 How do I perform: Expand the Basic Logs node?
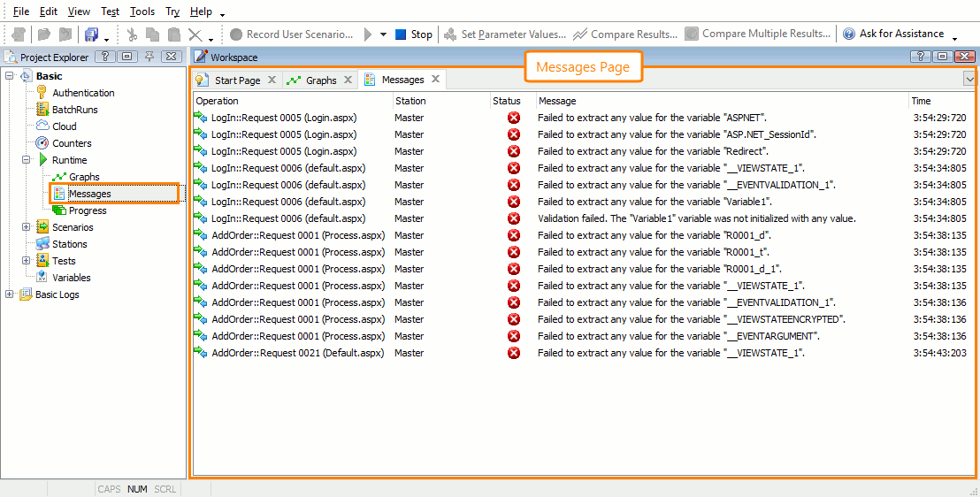(10, 294)
